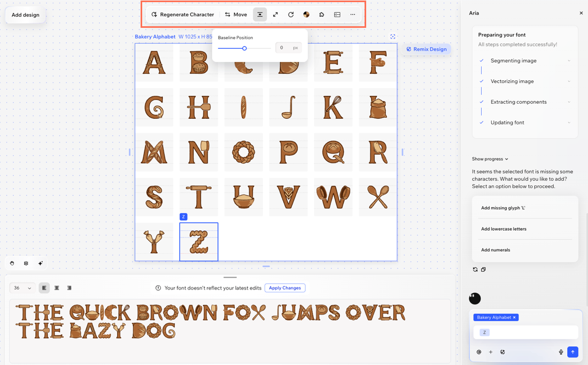588x365 pixels.
Task: Click the resize arrows toolbar icon
Action: click(x=275, y=14)
